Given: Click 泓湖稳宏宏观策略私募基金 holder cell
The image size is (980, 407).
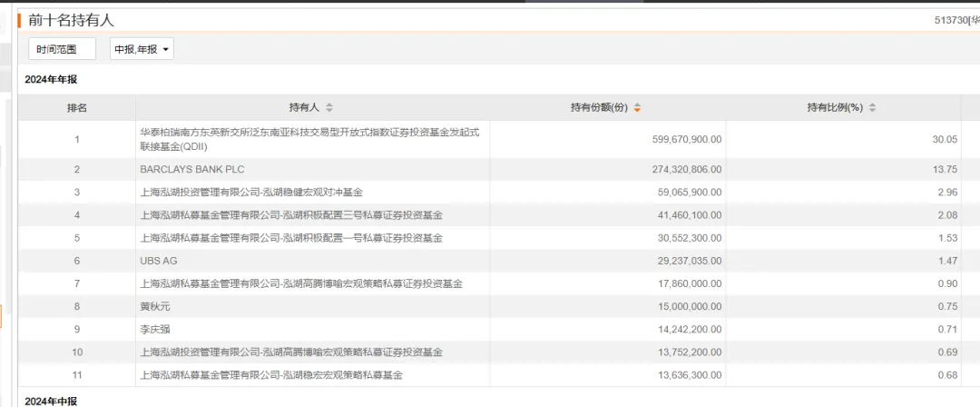Looking at the screenshot, I should 312,375.
